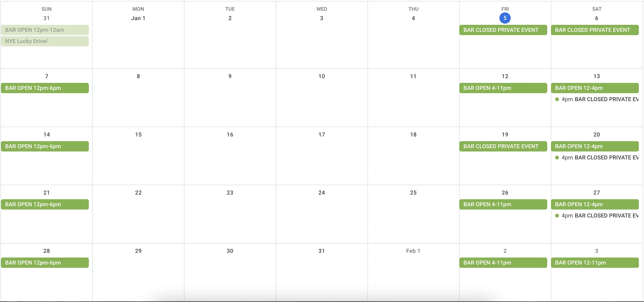Image resolution: width=644 pixels, height=302 pixels.
Task: Open BAR OPEN 12pm-6pm event on Jan 7
Action: [x=45, y=88]
